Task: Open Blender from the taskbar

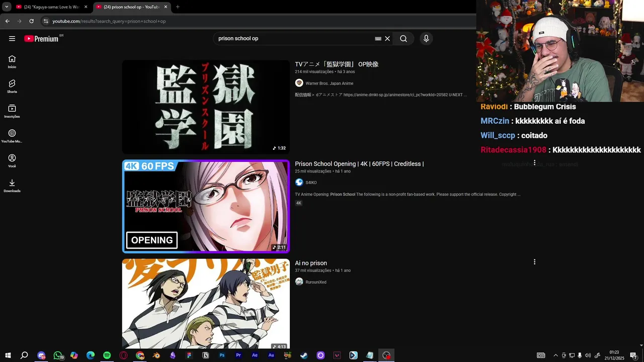Action: [x=156, y=355]
